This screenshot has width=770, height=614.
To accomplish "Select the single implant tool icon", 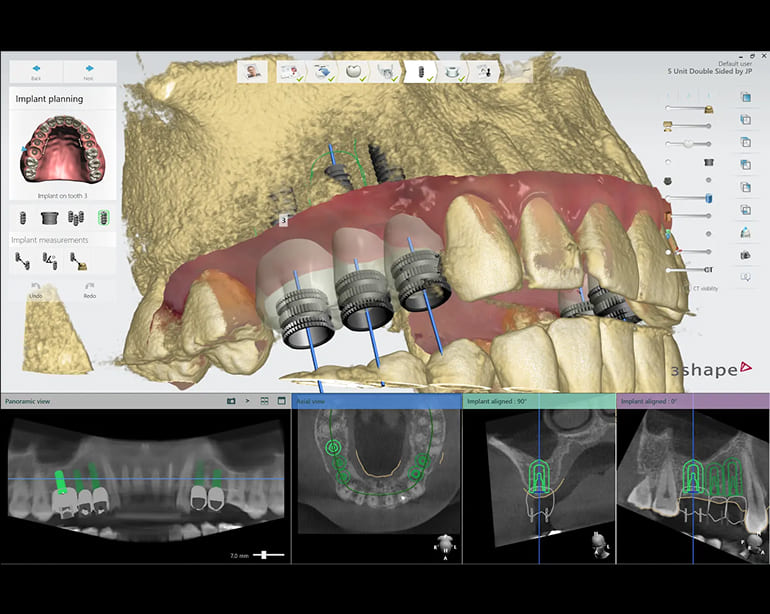I will [x=22, y=217].
